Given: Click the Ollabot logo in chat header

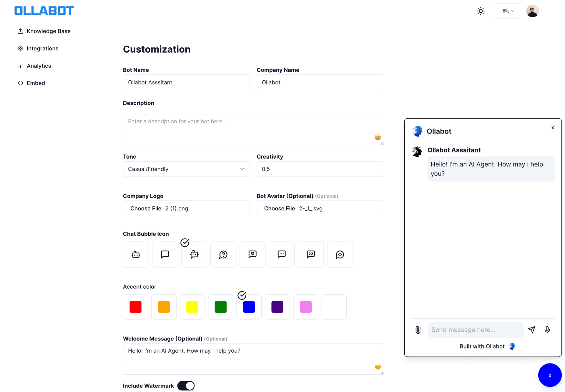Looking at the screenshot, I should [417, 131].
